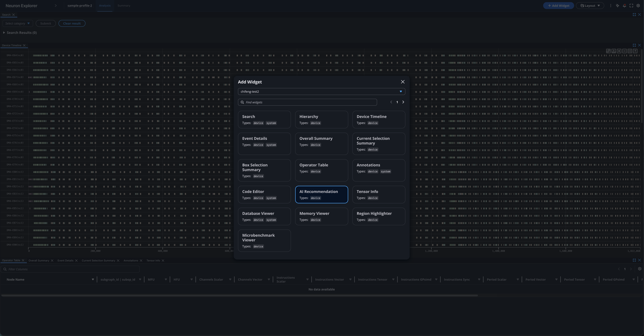This screenshot has width=644, height=336.
Task: Close the Operator Table tab
Action: [23, 260]
